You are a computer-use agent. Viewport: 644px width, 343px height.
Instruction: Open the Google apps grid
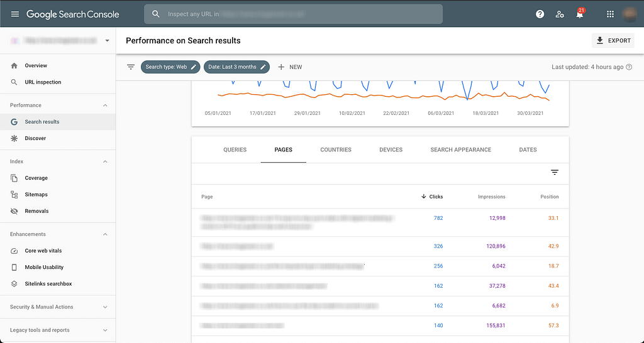[x=610, y=14]
